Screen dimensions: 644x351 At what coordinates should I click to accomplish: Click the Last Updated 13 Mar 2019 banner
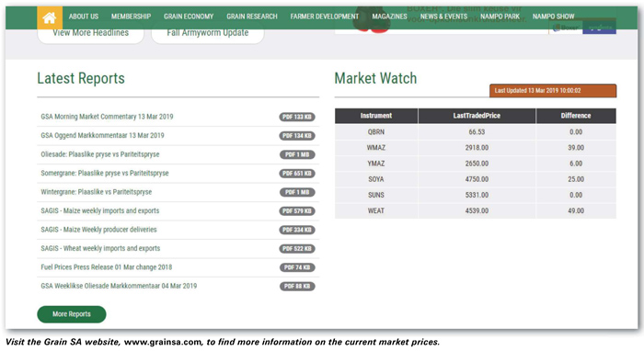coord(553,91)
